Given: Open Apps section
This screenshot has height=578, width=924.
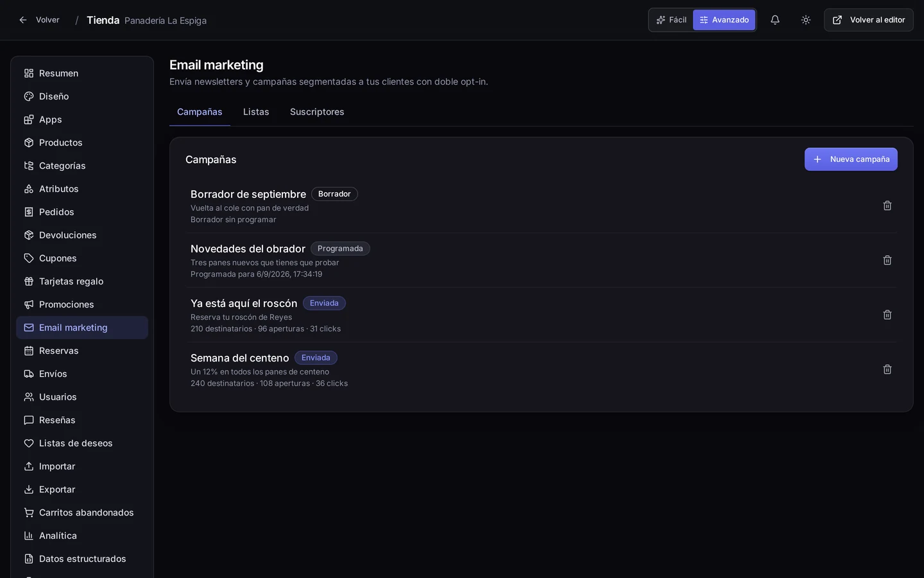Looking at the screenshot, I should (82, 119).
